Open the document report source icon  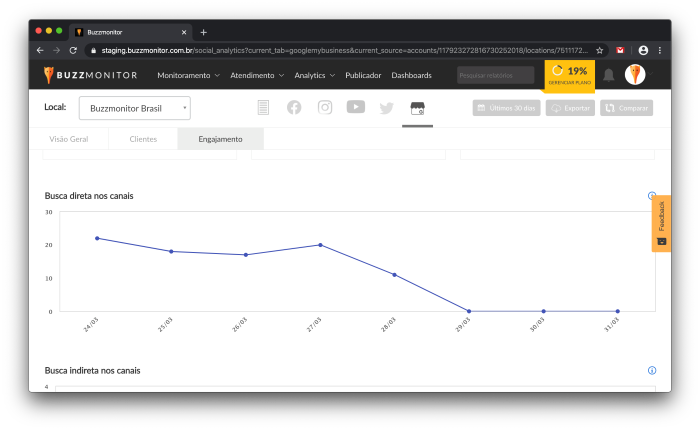(x=263, y=108)
